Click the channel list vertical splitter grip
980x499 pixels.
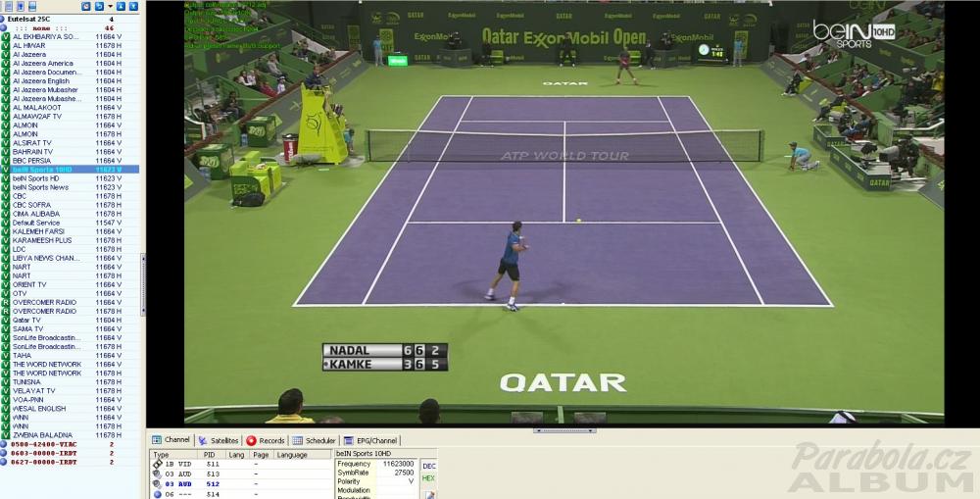pos(142,284)
